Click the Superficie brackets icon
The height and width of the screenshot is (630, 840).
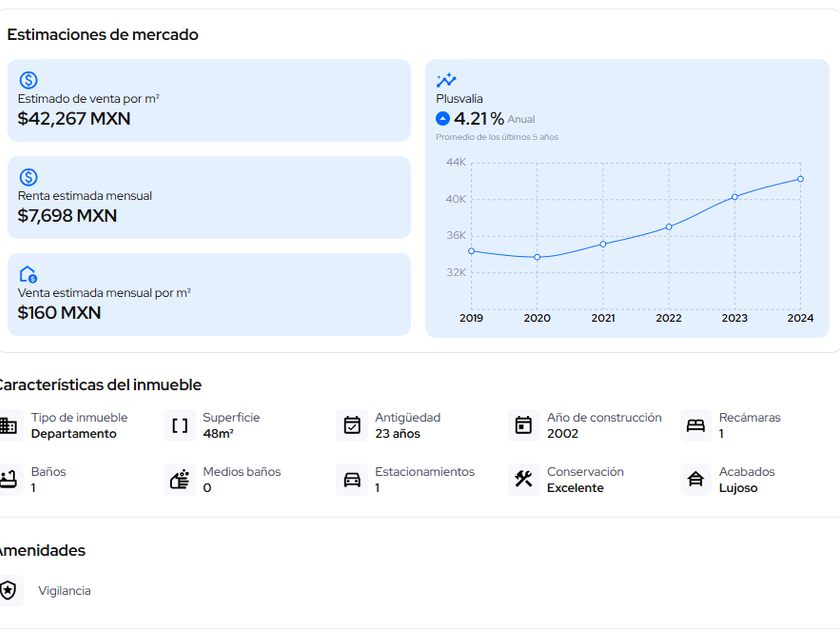pos(180,426)
